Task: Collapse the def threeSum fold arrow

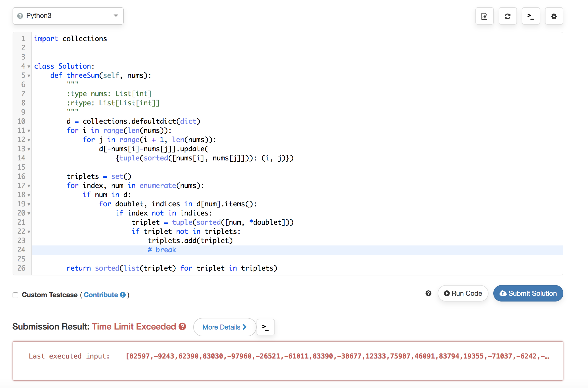Action: 29,76
